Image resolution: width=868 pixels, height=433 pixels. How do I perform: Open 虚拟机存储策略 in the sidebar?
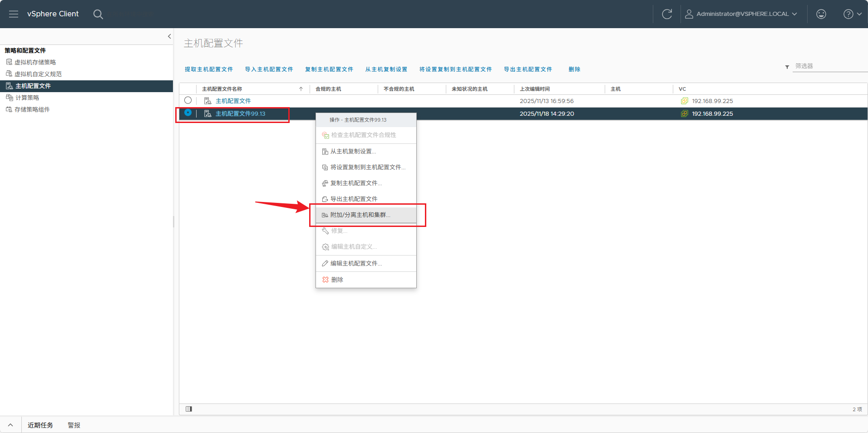[x=35, y=62]
